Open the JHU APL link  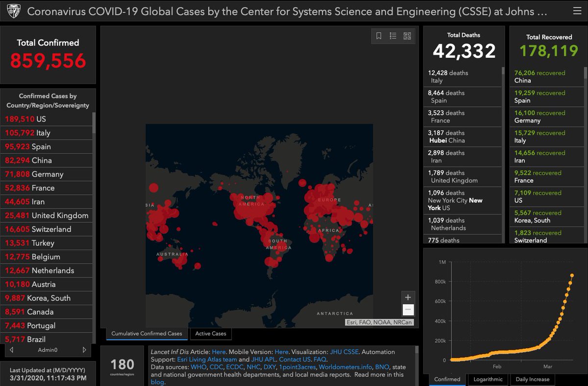click(263, 359)
